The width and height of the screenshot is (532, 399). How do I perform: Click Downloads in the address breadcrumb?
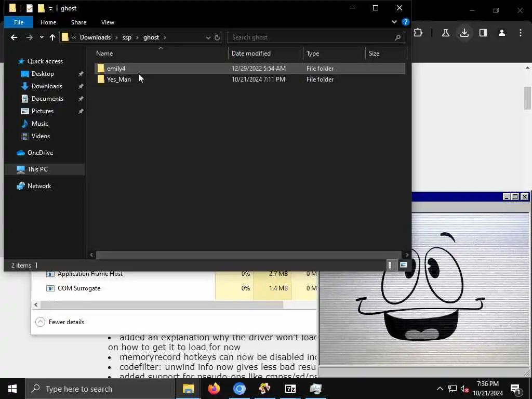[95, 37]
